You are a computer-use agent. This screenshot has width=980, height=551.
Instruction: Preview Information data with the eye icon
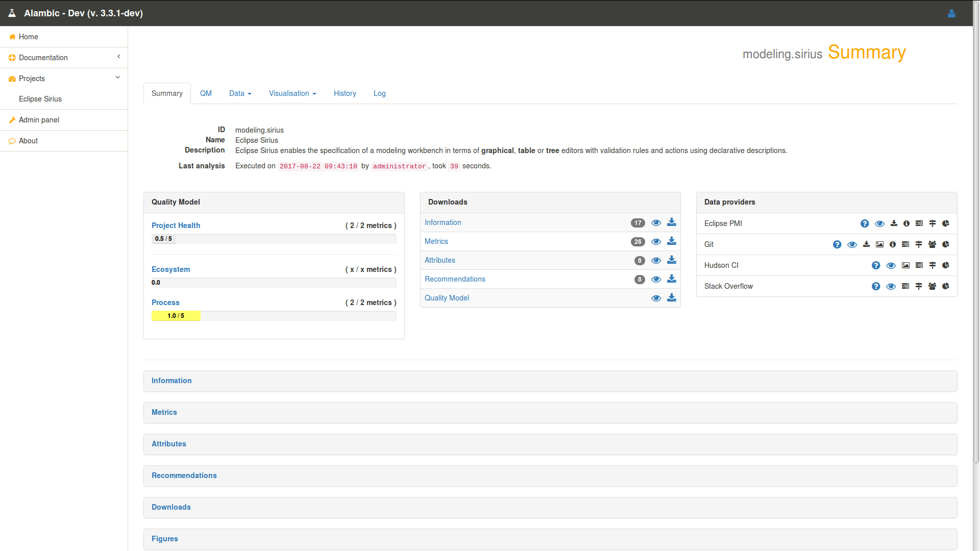(x=656, y=223)
